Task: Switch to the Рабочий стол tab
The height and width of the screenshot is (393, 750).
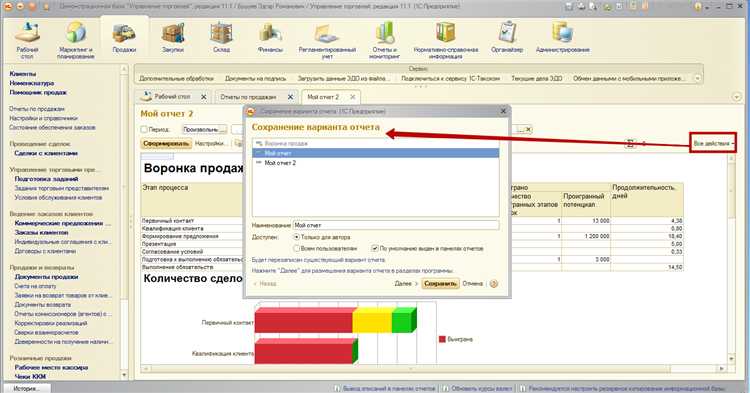Action: point(172,97)
